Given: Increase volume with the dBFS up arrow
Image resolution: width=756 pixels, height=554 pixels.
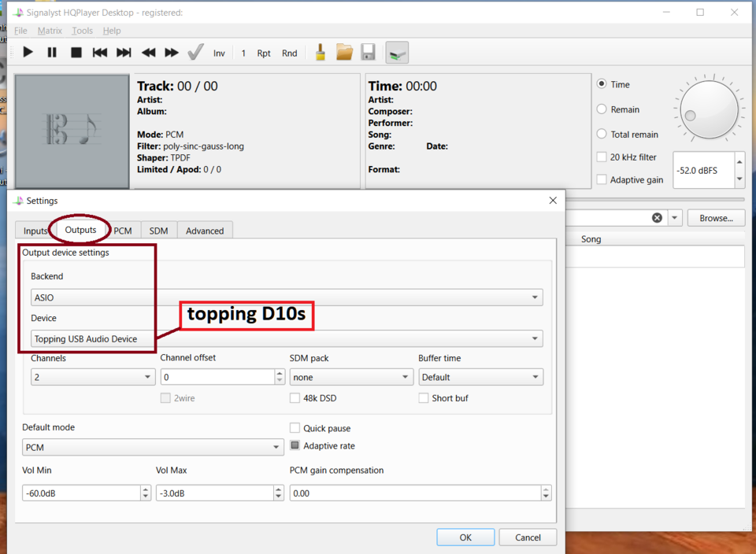Looking at the screenshot, I should click(739, 161).
